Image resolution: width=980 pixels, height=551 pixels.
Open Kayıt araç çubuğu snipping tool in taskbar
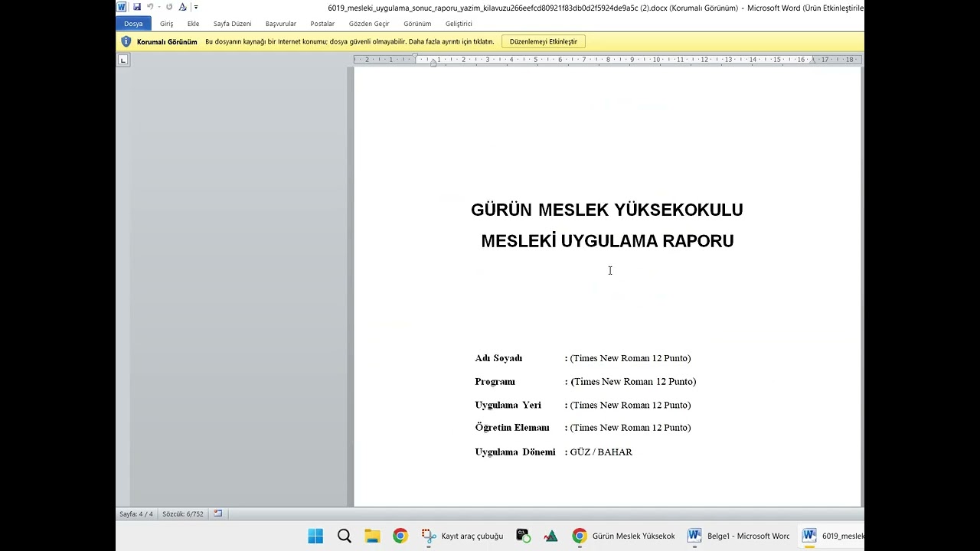[463, 536]
